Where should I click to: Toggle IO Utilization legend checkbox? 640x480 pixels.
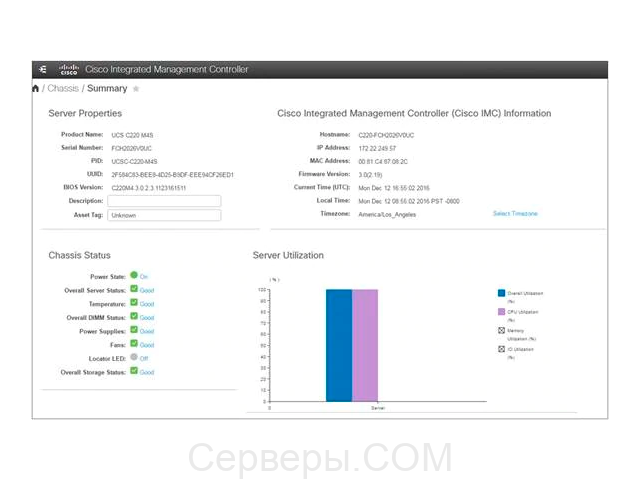501,349
